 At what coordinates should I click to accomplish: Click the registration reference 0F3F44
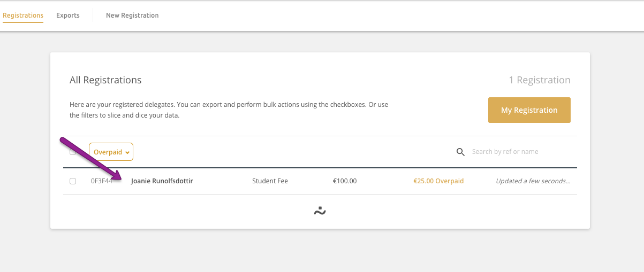(x=102, y=181)
